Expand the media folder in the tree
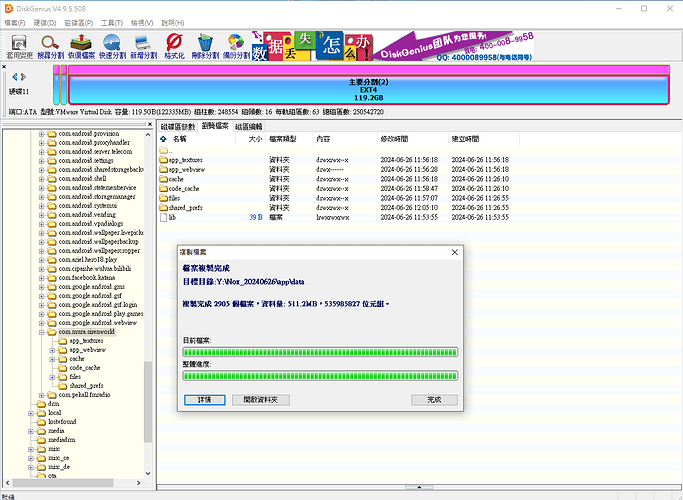Viewport: 683px width, 500px height. [31, 431]
